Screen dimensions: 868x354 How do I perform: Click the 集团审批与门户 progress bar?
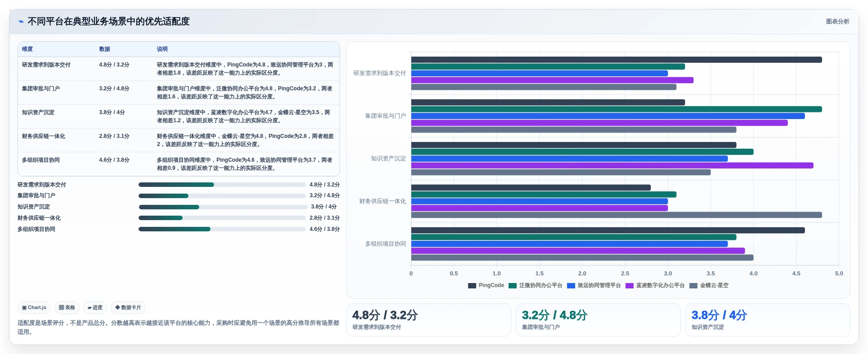click(222, 196)
